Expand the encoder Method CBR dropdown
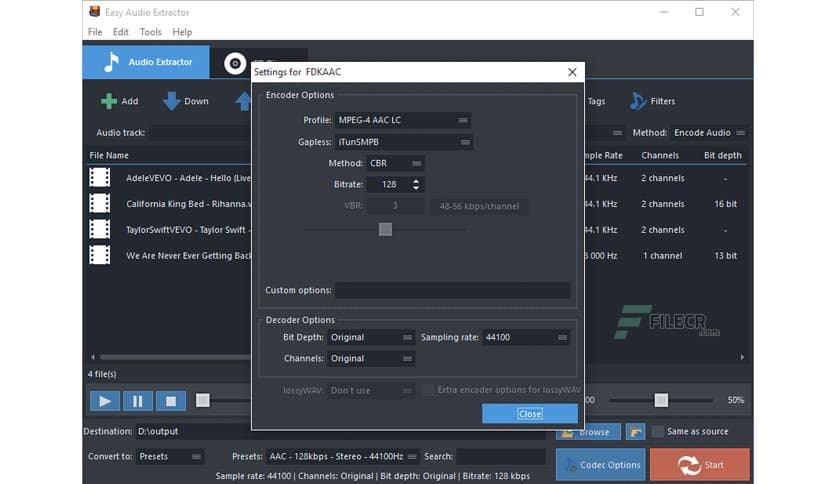836x484 pixels. coord(395,163)
